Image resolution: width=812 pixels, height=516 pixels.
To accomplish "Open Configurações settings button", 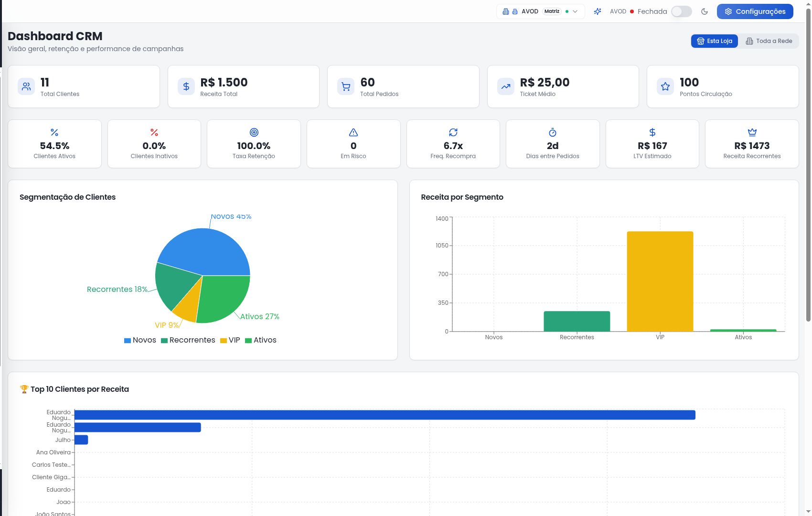I will click(755, 11).
